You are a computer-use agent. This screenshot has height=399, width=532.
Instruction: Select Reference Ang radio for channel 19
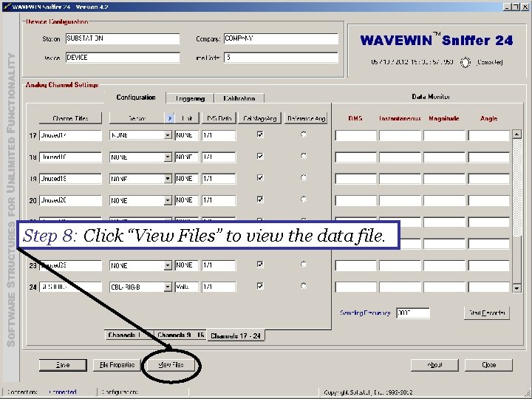coord(304,178)
